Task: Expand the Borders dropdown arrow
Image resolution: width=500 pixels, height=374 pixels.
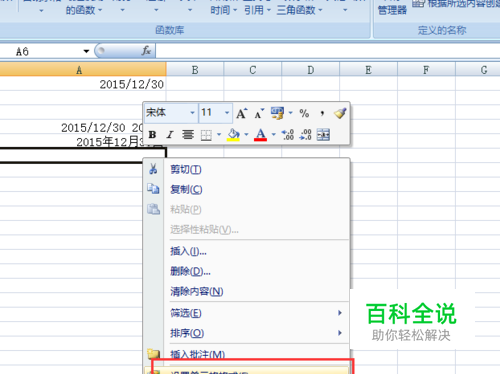Action: point(219,134)
